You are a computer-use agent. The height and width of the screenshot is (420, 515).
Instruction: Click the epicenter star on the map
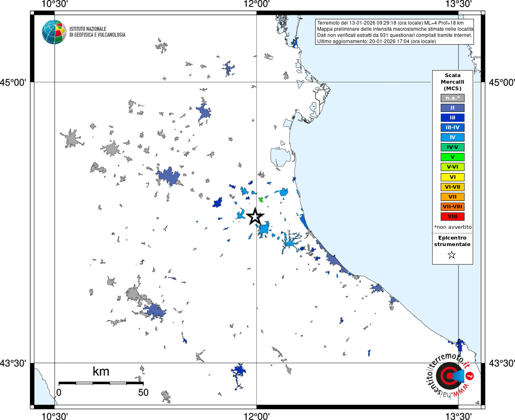(255, 216)
